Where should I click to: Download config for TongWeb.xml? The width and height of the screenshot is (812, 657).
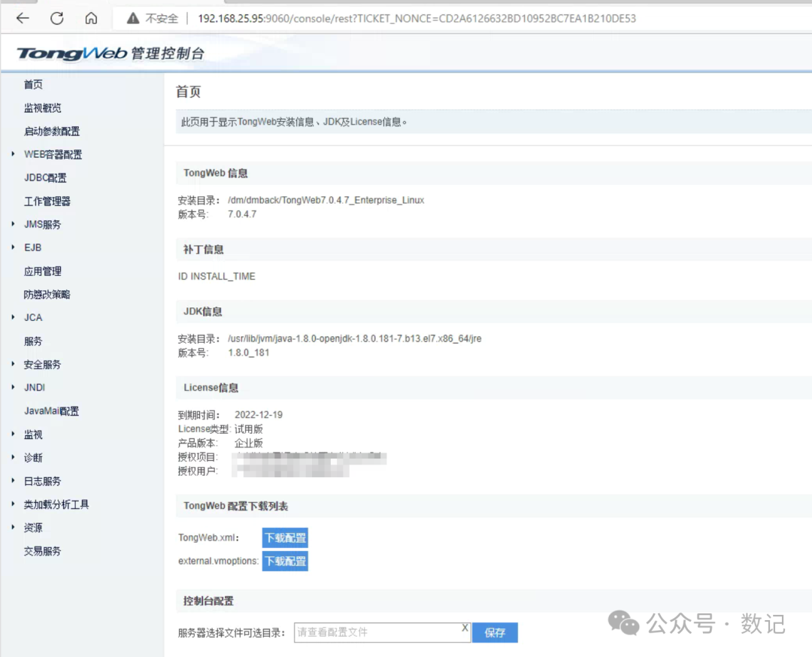click(286, 538)
